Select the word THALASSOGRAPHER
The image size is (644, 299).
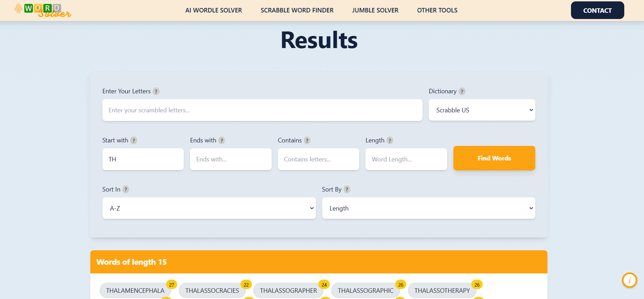288,290
